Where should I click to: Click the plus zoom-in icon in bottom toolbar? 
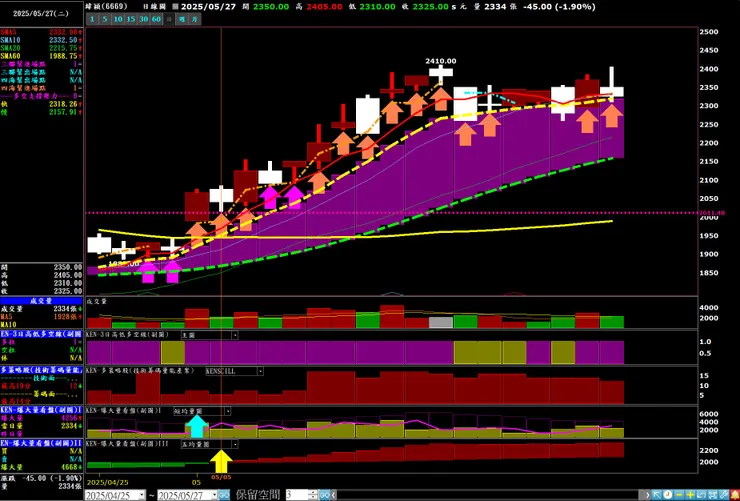[690, 495]
